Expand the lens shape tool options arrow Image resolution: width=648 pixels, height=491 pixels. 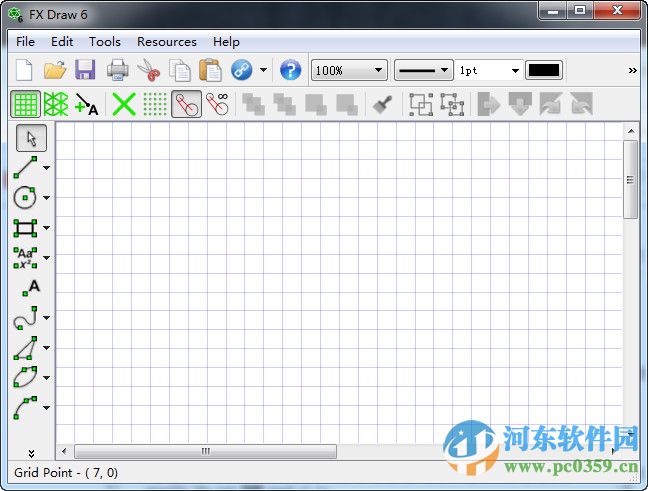click(46, 378)
